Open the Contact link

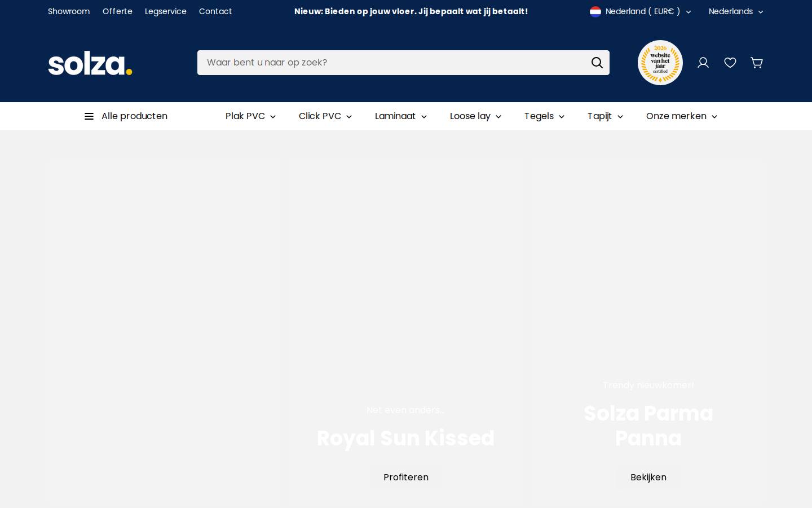(215, 11)
